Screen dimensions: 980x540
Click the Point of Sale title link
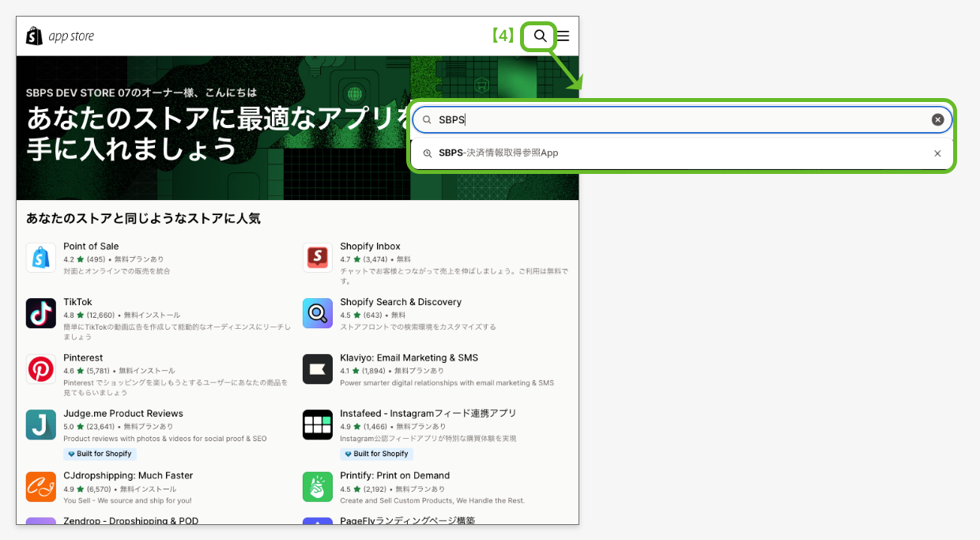click(91, 247)
